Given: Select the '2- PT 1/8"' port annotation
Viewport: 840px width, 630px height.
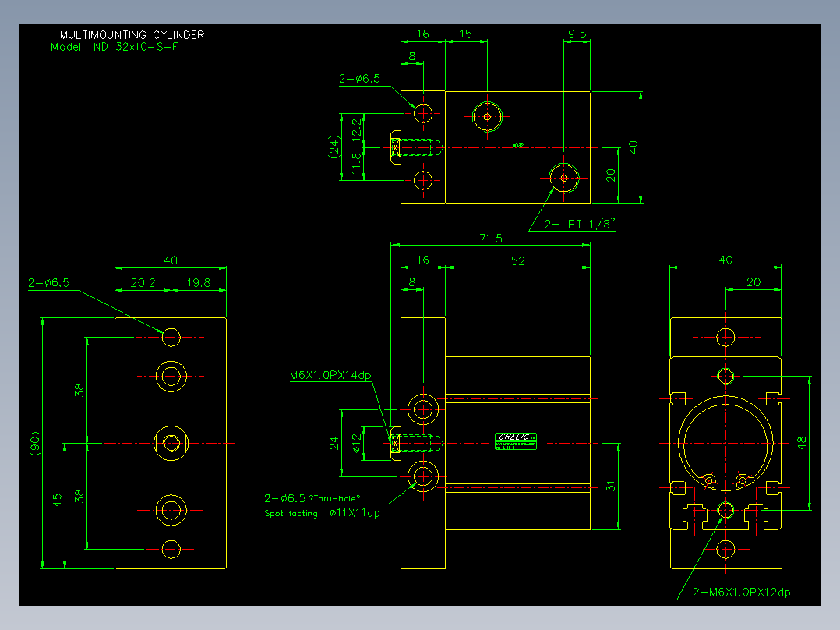Looking at the screenshot, I should click(580, 224).
